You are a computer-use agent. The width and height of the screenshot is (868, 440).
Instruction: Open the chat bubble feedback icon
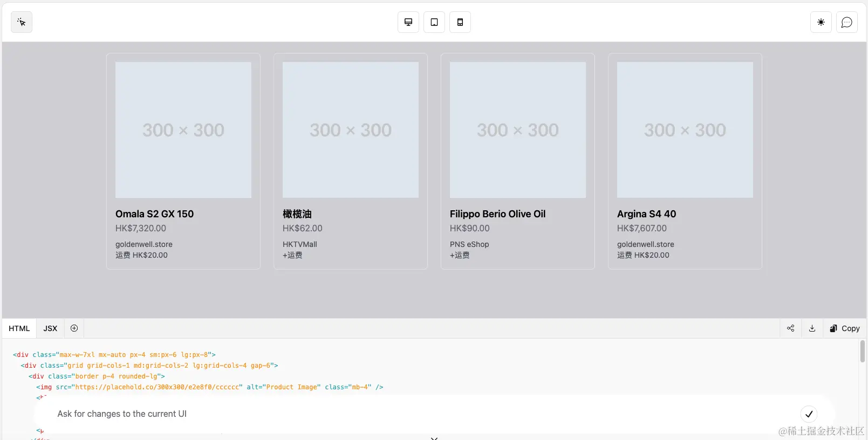click(x=847, y=22)
